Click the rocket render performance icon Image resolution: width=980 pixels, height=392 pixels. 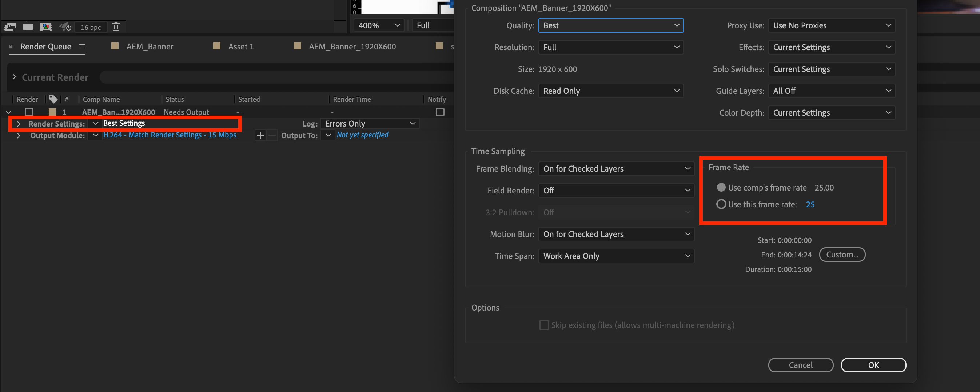65,27
